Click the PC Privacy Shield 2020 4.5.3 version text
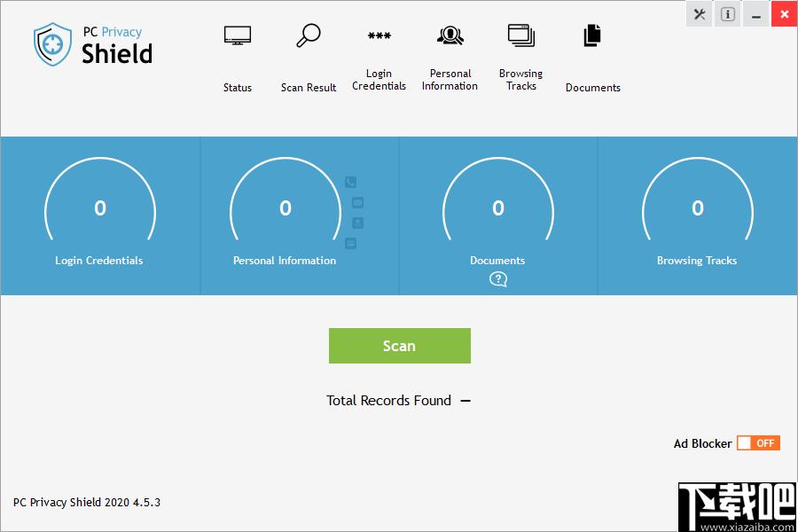Screen dimensions: 798x532 click(87, 503)
